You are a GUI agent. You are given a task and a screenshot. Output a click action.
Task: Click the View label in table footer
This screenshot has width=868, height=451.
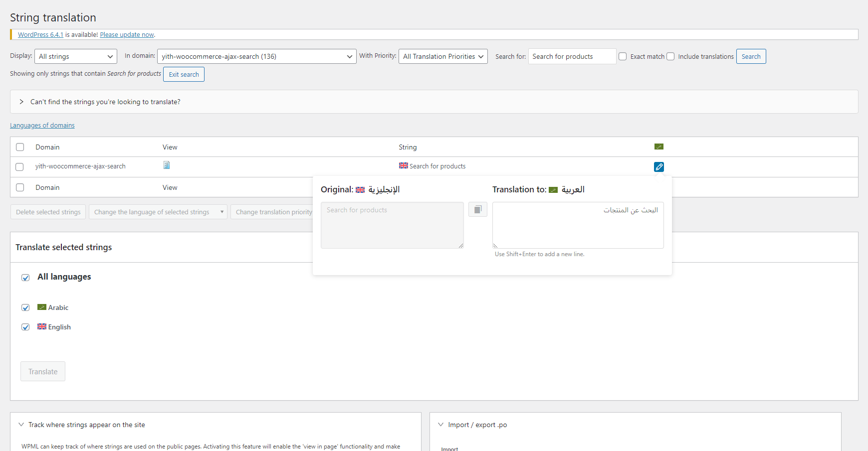coord(170,187)
